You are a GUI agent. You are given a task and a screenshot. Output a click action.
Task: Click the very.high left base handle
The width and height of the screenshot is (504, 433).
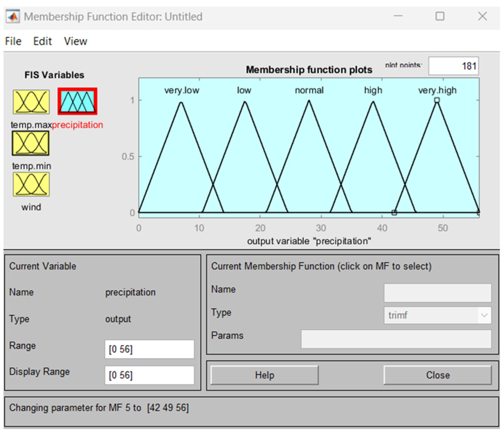(394, 213)
